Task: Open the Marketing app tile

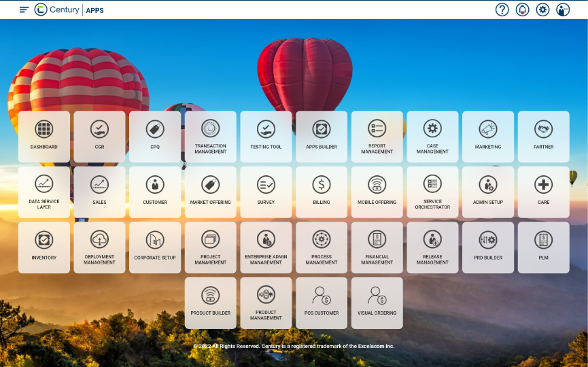Action: pos(488,137)
